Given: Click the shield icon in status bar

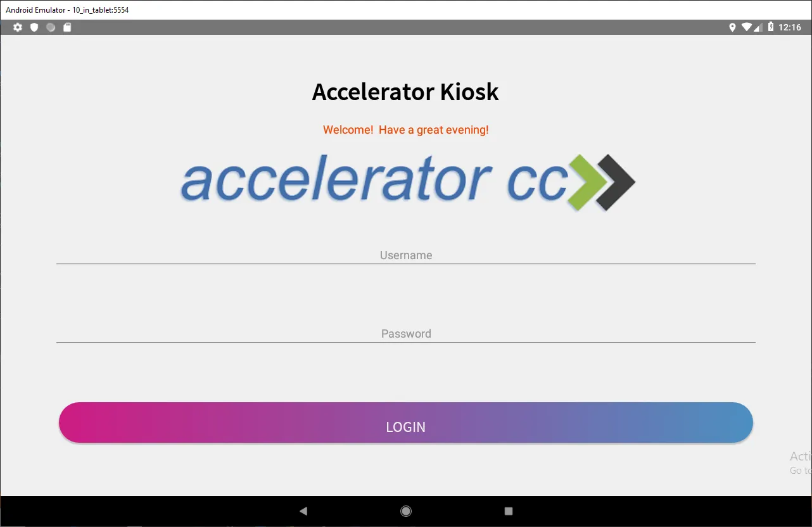Looking at the screenshot, I should tap(34, 27).
